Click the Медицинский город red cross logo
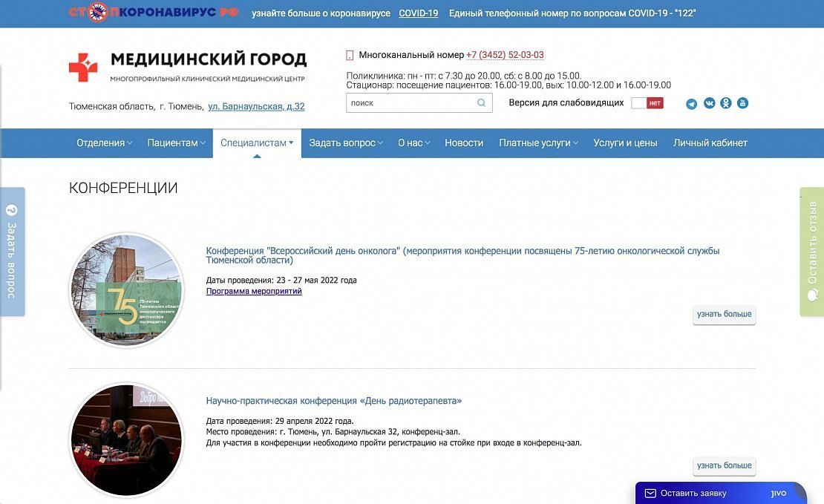Viewport: 824px width, 504px height. (83, 68)
